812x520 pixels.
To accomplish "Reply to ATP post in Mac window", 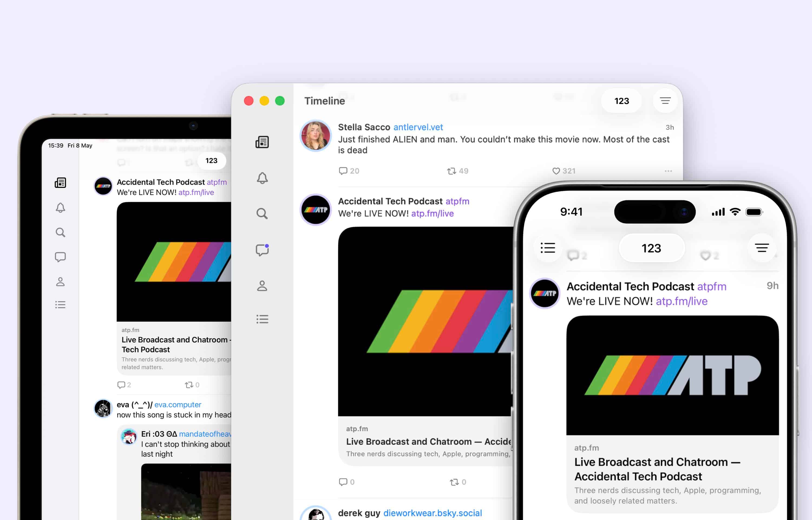I will [x=346, y=482].
